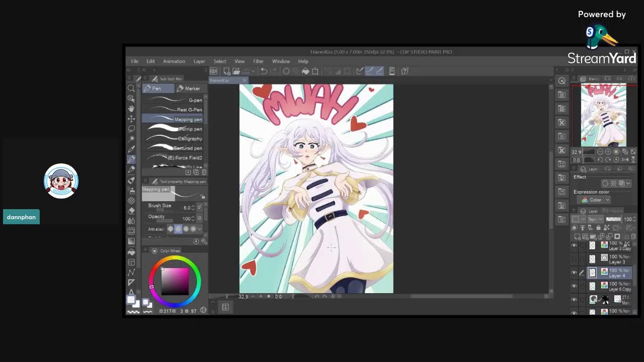Toggle snap to special ruler button

click(369, 71)
